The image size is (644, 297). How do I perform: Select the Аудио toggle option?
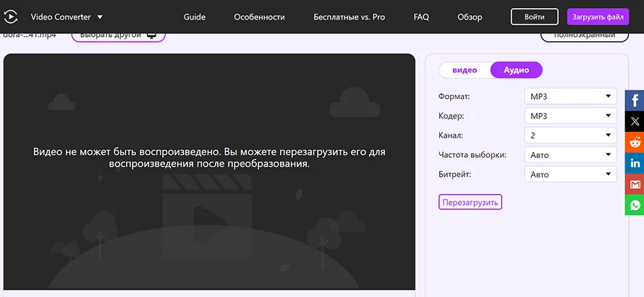tap(516, 70)
